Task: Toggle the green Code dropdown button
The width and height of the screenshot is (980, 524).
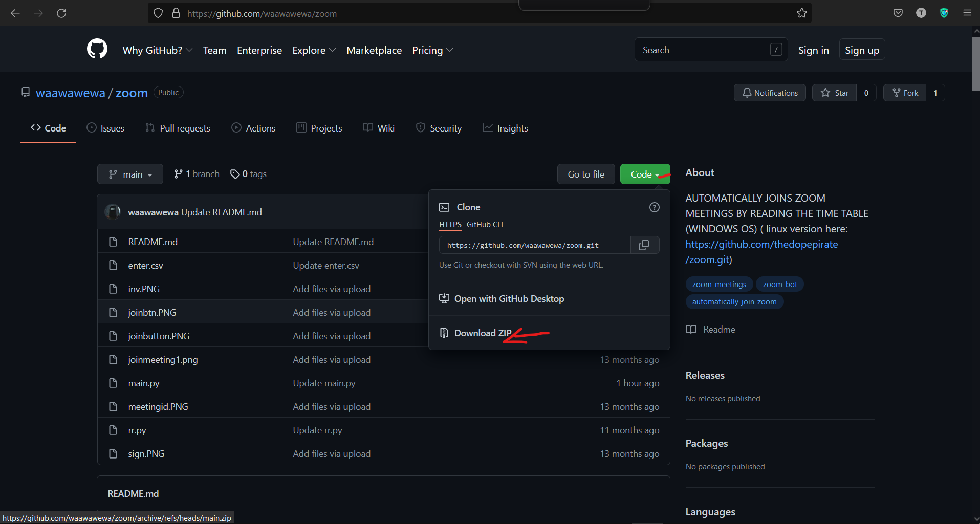Action: click(645, 174)
